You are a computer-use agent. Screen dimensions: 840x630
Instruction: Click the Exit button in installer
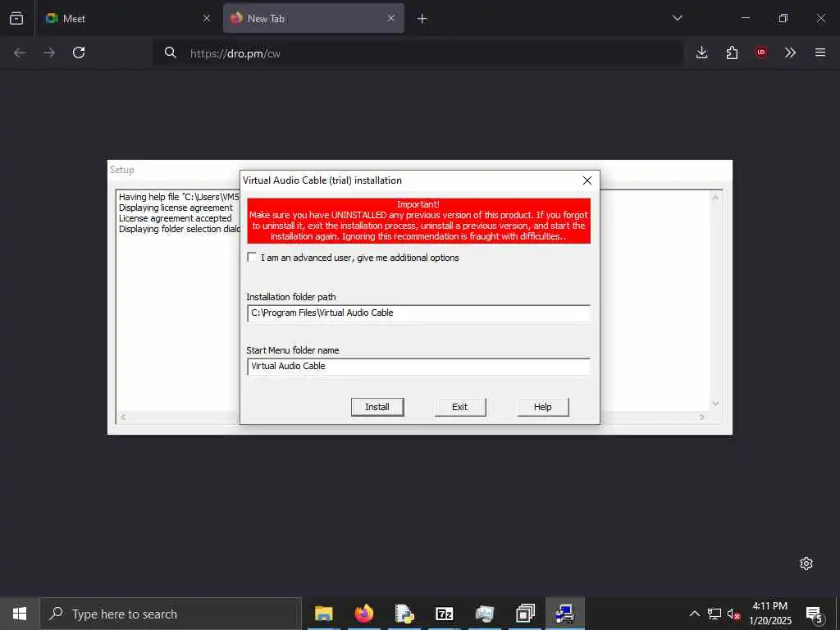[459, 407]
